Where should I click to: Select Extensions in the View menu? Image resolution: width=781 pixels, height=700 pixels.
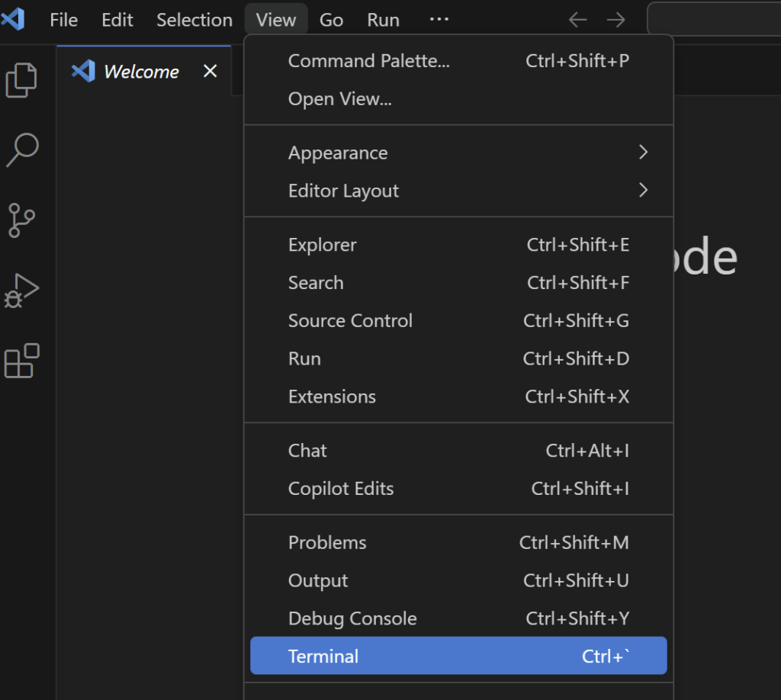coord(458,397)
